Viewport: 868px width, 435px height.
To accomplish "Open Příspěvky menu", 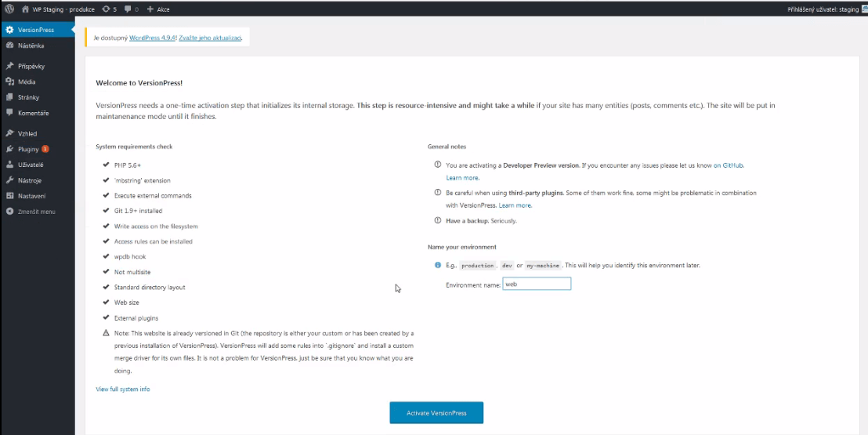I will [38, 66].
